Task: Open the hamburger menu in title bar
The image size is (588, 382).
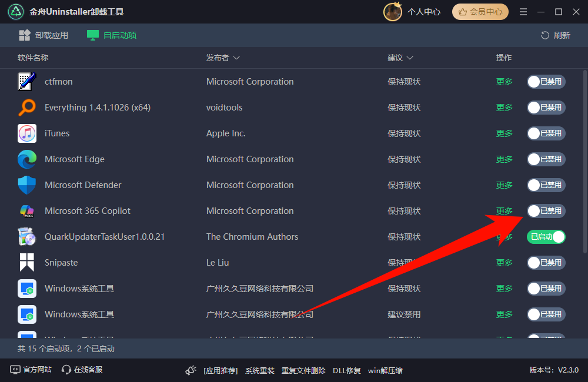Action: point(523,11)
